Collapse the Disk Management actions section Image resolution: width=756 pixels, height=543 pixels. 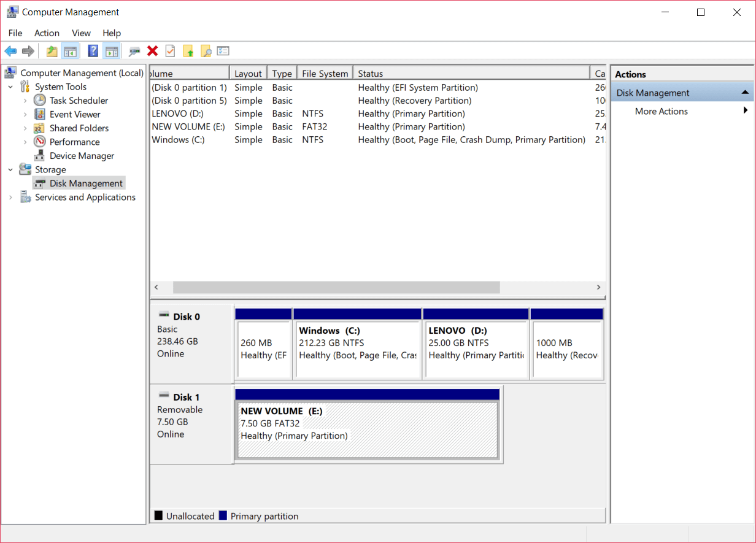[x=745, y=93]
